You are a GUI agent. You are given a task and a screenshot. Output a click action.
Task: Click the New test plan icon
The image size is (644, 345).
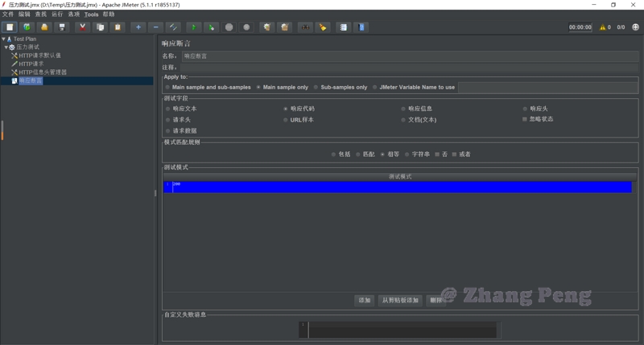pos(10,27)
